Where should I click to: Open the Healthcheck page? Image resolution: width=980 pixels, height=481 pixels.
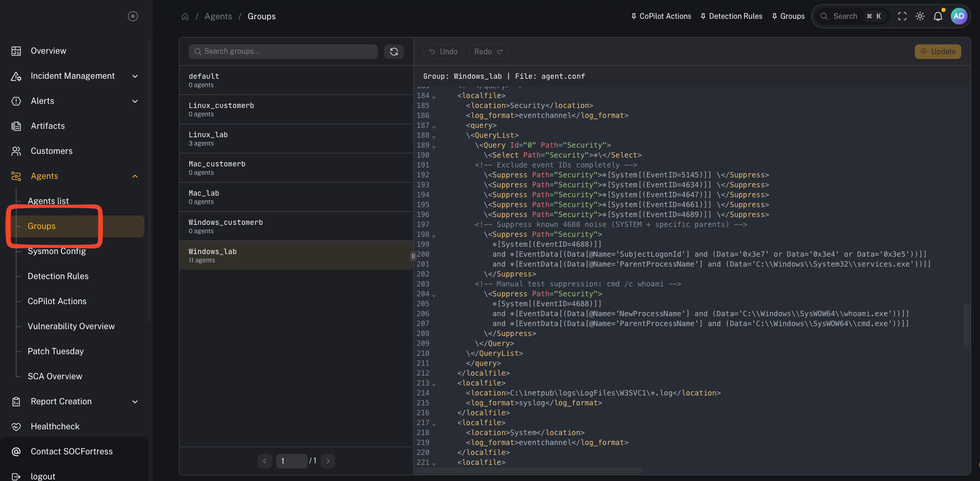[55, 426]
